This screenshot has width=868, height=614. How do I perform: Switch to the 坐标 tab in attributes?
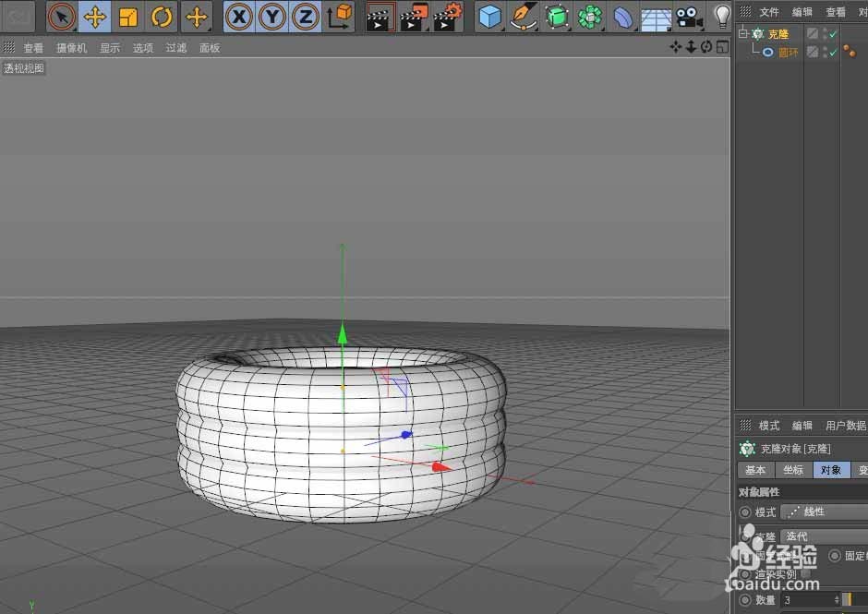(792, 469)
